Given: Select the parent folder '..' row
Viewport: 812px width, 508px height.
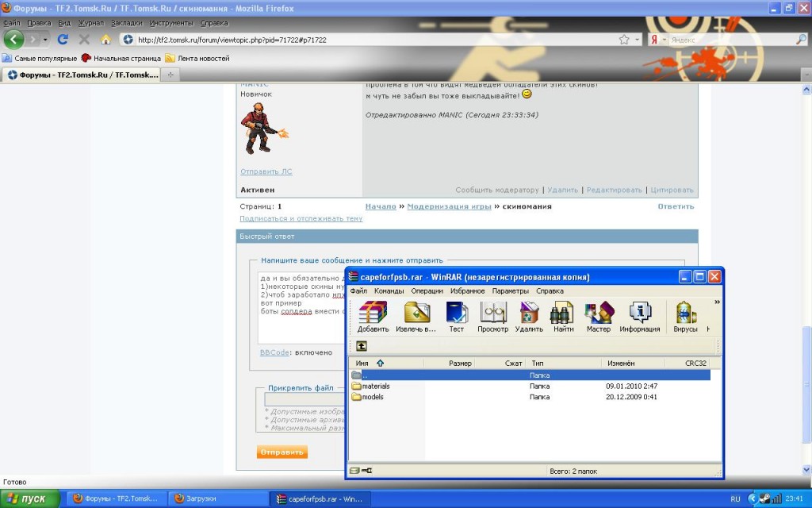Looking at the screenshot, I should tap(529, 375).
